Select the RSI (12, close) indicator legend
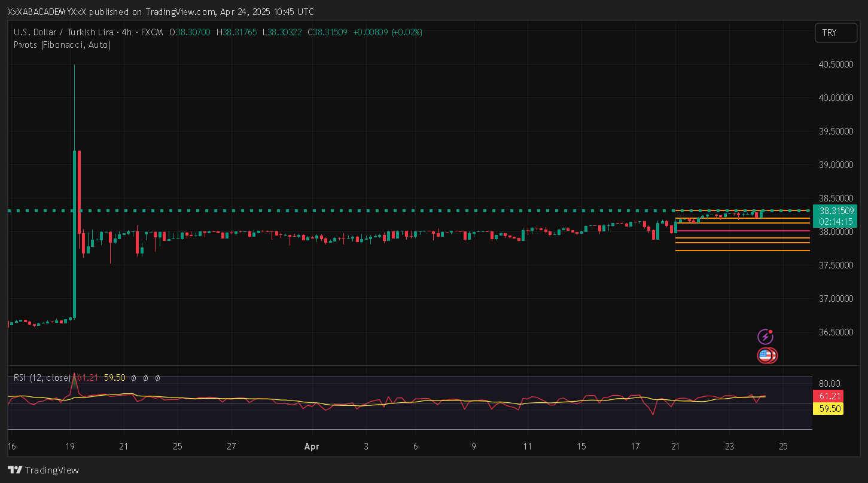 [x=42, y=378]
